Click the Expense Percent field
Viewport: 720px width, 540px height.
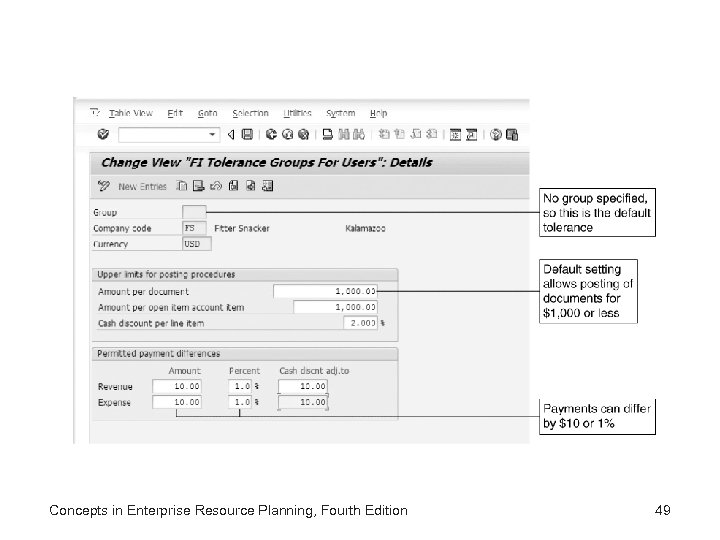(240, 402)
